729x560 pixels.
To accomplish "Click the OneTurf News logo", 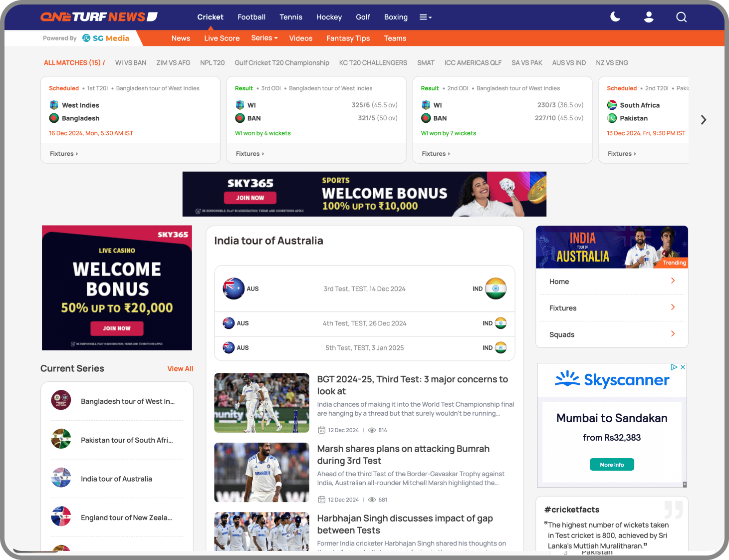I will [x=99, y=17].
